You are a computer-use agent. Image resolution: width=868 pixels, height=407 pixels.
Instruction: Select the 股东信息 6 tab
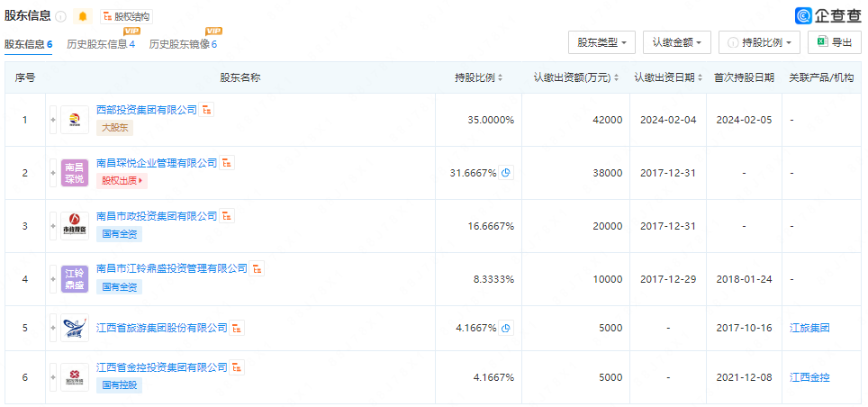pos(28,44)
